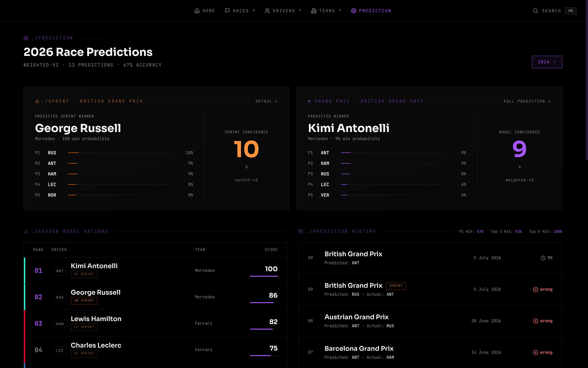The width and height of the screenshot is (588, 368).
Task: Click the predicted sprint winner George Russell
Action: pyautogui.click(x=78, y=128)
